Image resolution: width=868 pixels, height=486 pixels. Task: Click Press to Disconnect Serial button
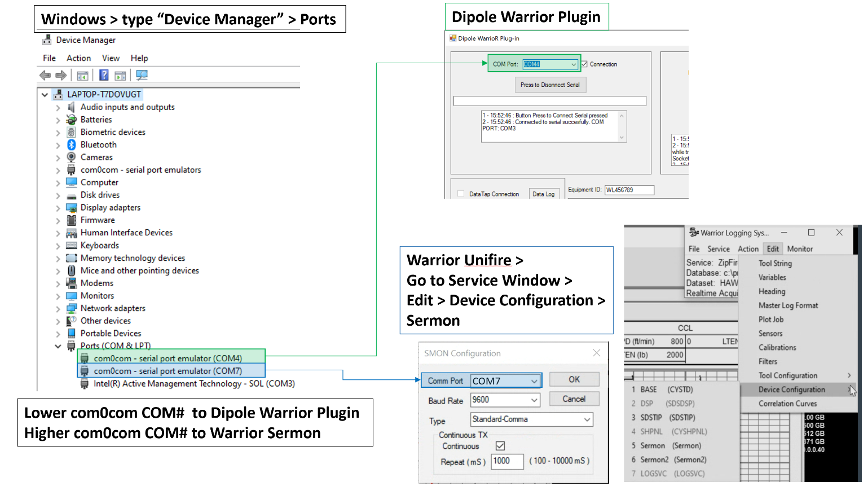coord(550,85)
